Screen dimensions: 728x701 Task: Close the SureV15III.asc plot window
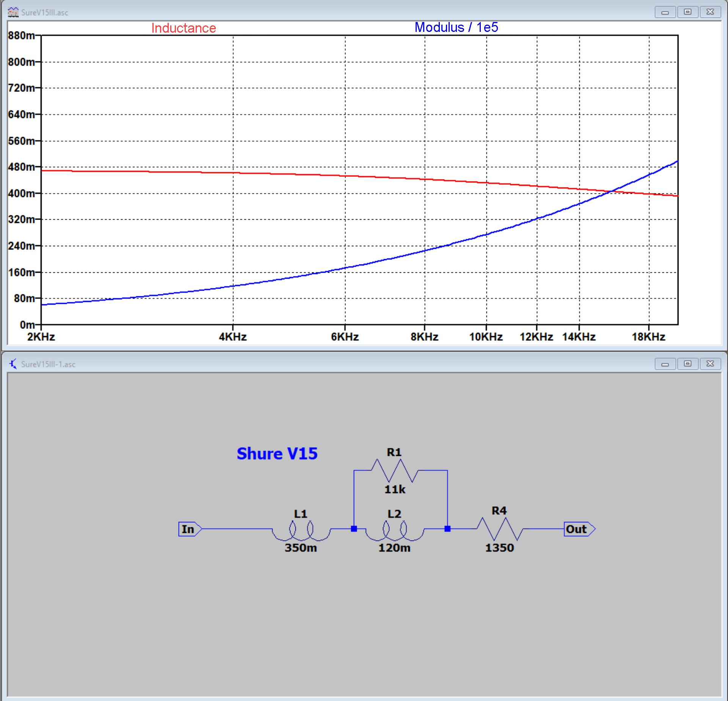pos(710,12)
